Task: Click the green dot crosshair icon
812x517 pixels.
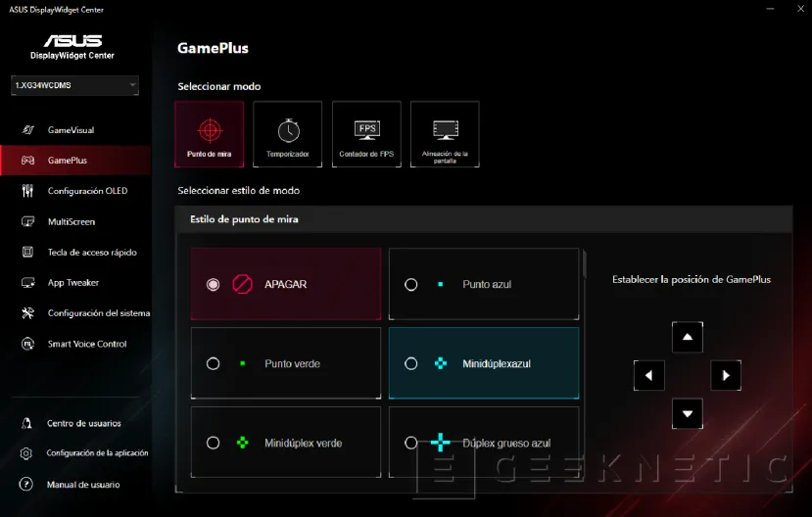Action: tap(242, 364)
